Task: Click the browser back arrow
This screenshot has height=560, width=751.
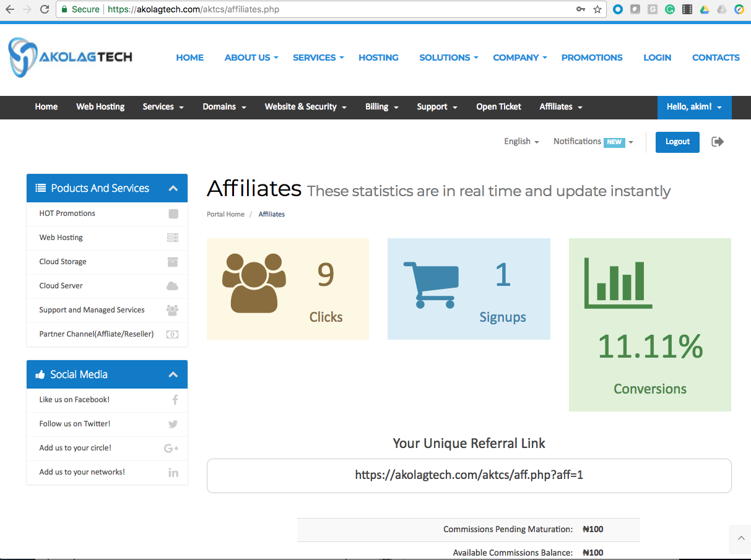Action: (10, 9)
